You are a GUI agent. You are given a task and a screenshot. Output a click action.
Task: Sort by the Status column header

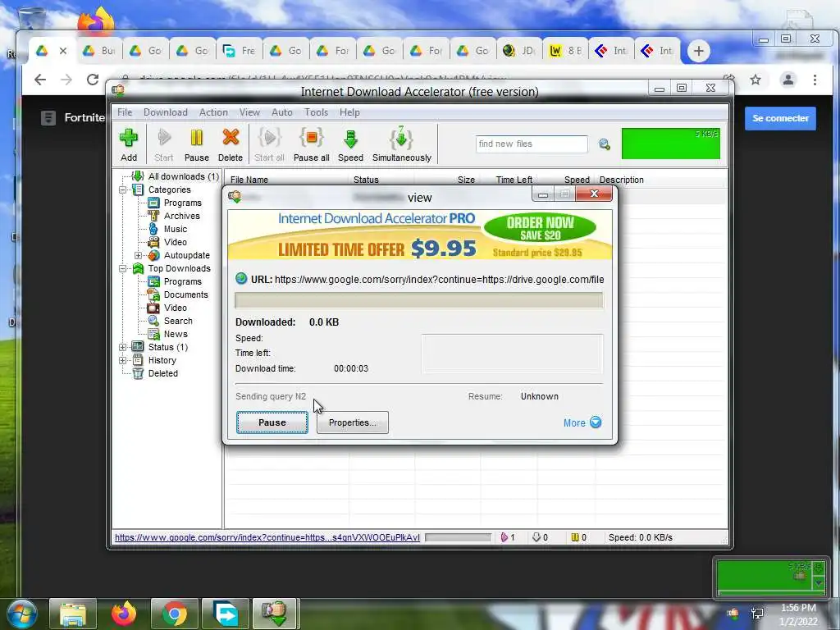click(366, 180)
